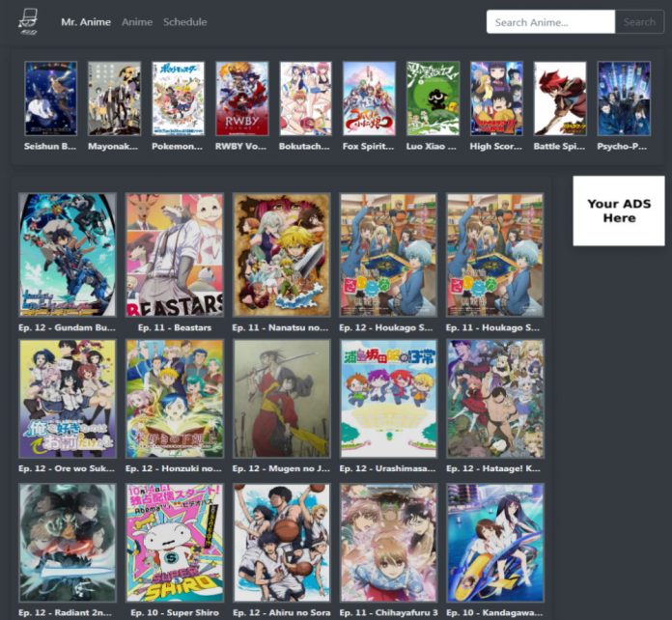
Task: Open Nanatsu no... episode 11 poster
Action: pyautogui.click(x=282, y=255)
